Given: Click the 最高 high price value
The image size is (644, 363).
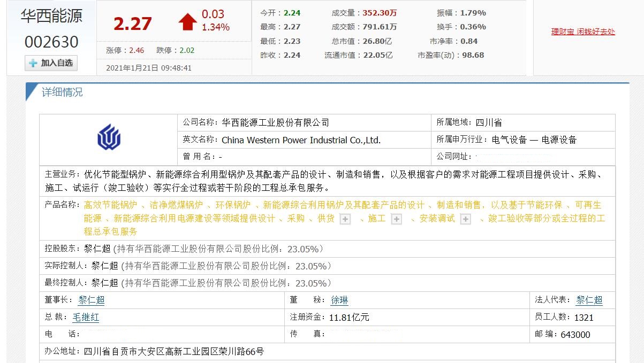Looking at the screenshot, I should point(292,27).
